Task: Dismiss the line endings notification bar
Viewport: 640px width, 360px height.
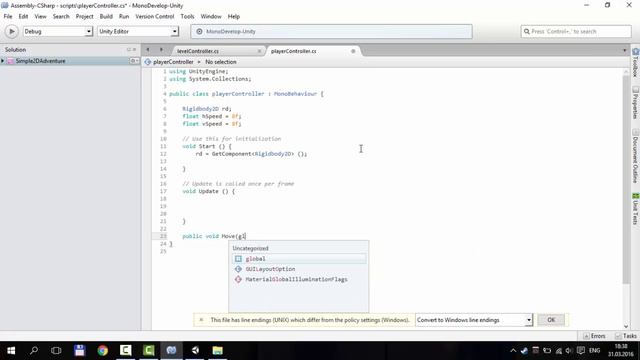Action: [201, 320]
